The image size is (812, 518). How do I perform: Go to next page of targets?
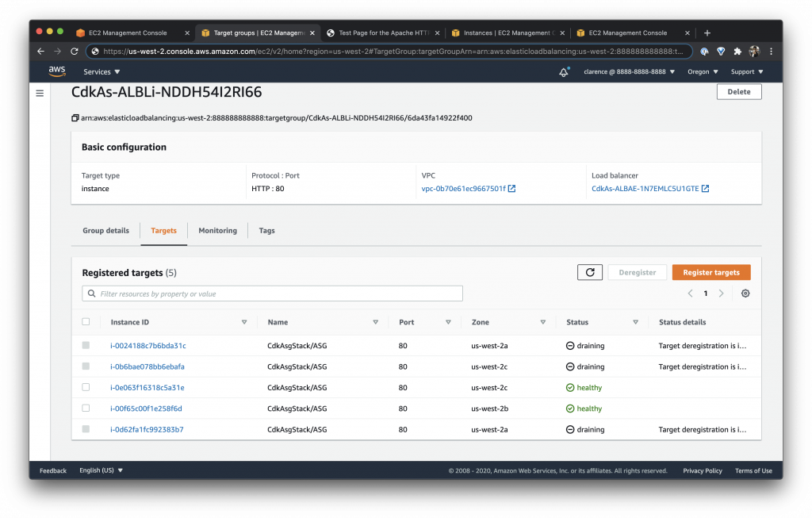coord(721,294)
